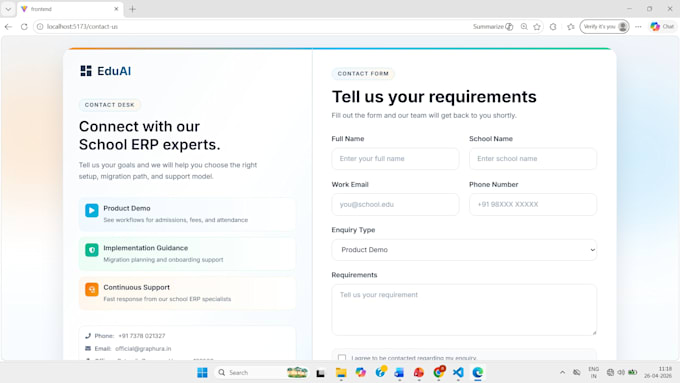Tick the agree to be contacted checkbox
The width and height of the screenshot is (680, 383).
point(342,357)
